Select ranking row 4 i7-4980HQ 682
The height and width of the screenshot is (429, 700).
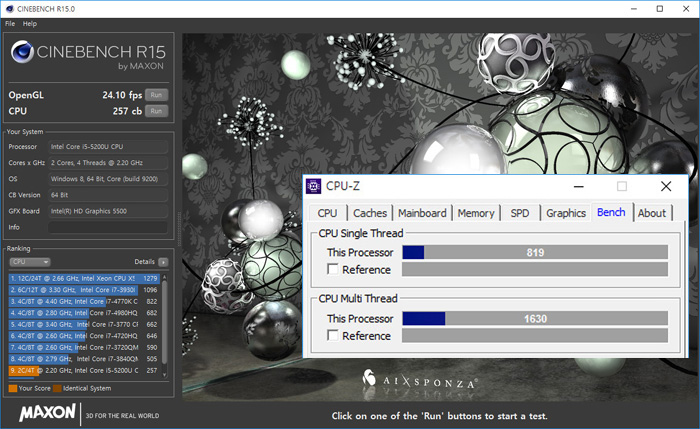(84, 313)
